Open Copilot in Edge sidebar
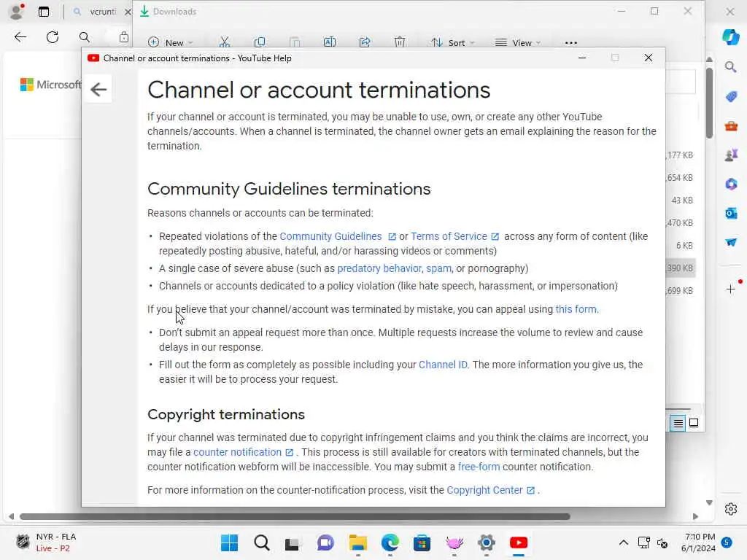The width and height of the screenshot is (747, 560). (x=730, y=36)
